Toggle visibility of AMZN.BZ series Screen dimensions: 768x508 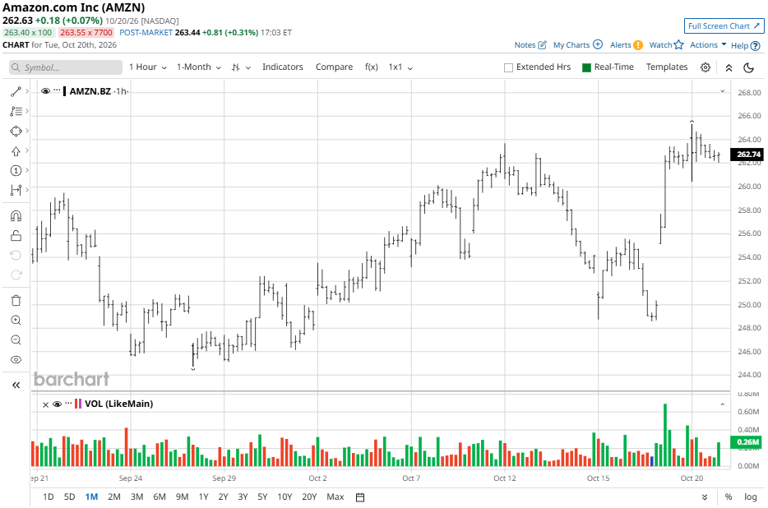coord(46,91)
